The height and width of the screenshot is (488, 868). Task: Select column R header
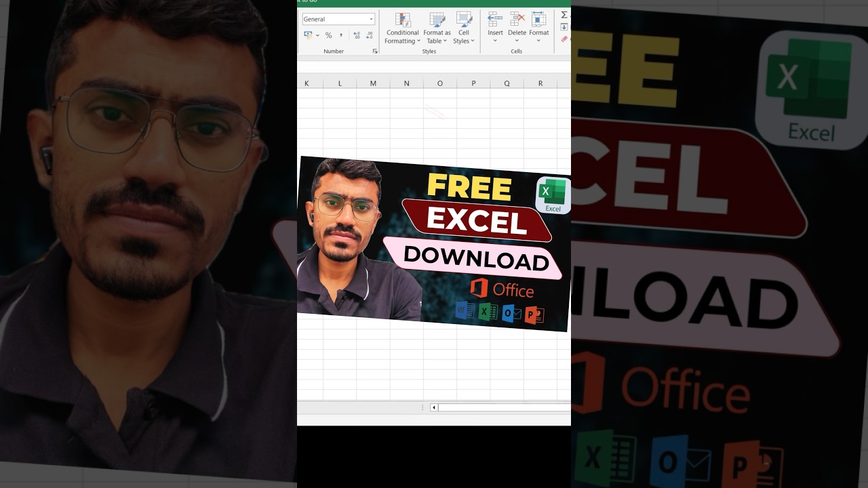(x=540, y=83)
